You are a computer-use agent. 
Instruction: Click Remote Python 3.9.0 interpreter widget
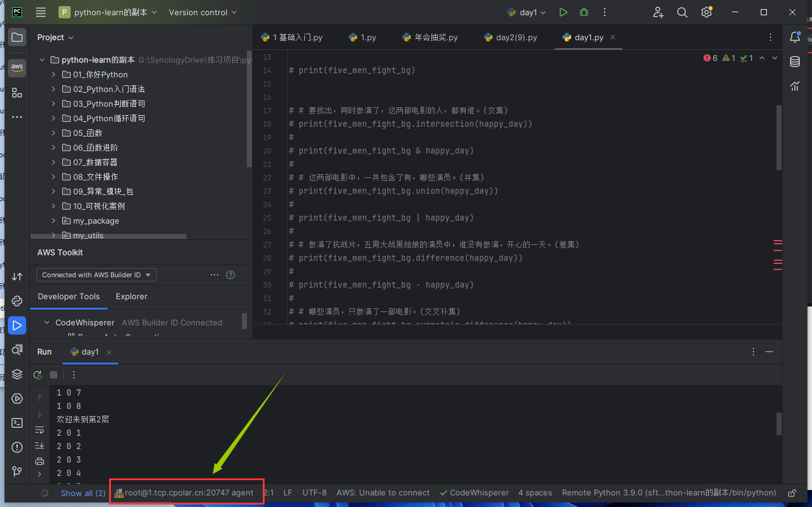coord(669,493)
